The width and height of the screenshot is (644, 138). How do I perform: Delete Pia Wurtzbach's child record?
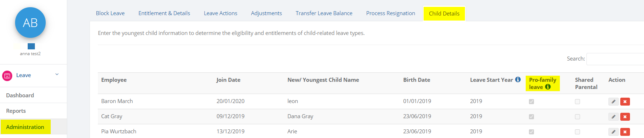tap(625, 132)
